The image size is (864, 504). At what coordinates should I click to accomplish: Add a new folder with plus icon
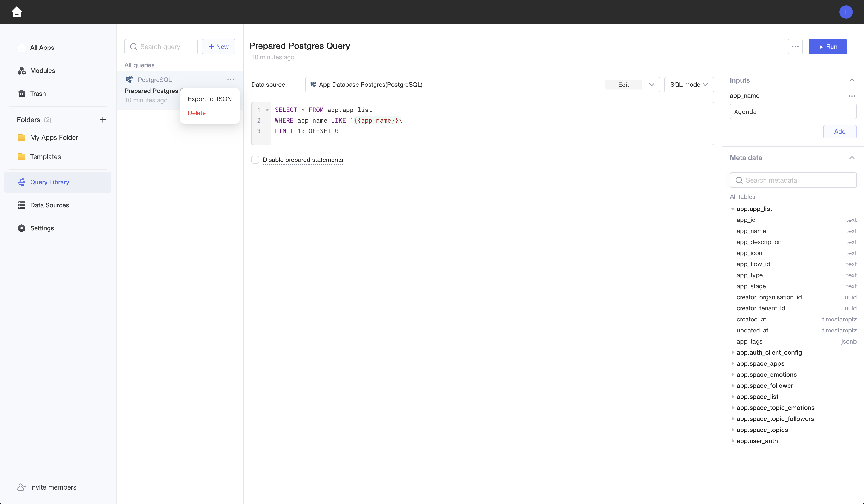point(103,120)
